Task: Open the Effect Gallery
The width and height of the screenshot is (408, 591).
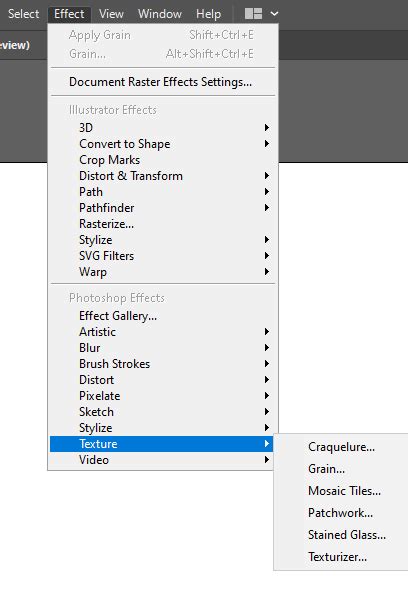Action: coord(163,316)
